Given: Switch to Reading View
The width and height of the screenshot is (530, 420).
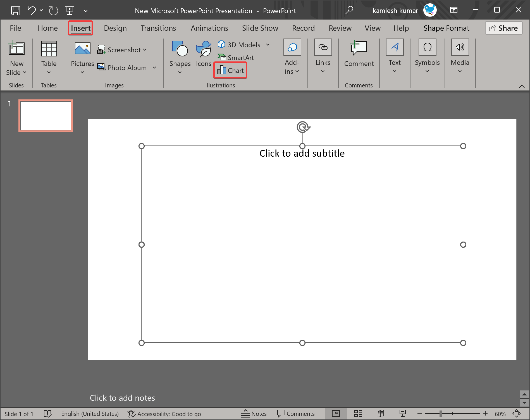Looking at the screenshot, I should point(380,414).
